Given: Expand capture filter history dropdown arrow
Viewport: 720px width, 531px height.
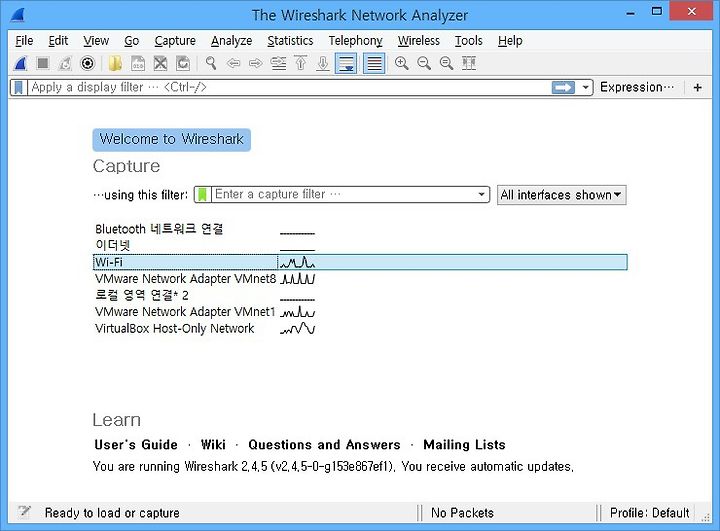Looking at the screenshot, I should (x=481, y=194).
